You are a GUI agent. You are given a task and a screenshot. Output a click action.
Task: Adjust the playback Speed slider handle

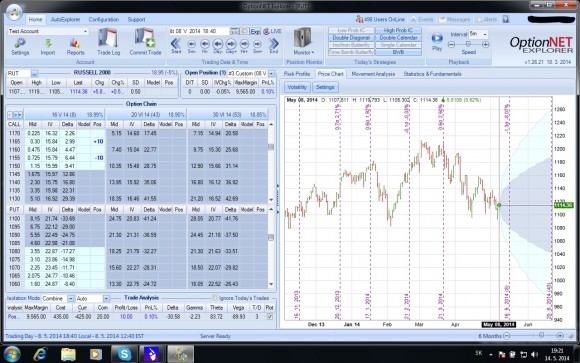[468, 44]
